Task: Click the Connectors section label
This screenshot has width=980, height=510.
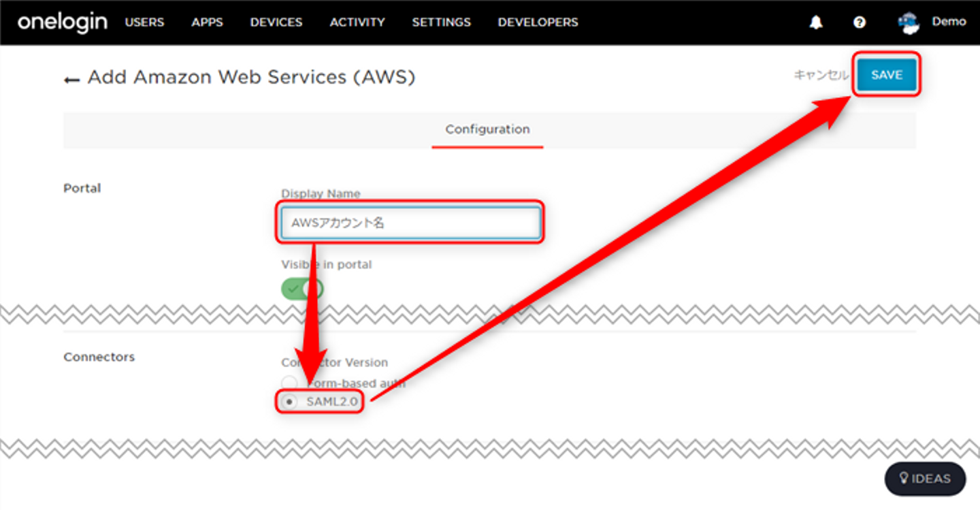Action: point(99,357)
